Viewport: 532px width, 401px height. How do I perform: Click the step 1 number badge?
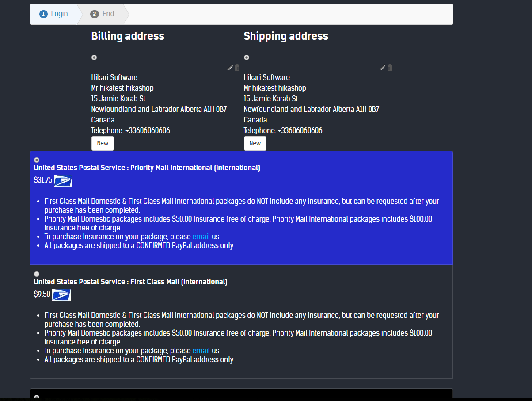click(43, 14)
